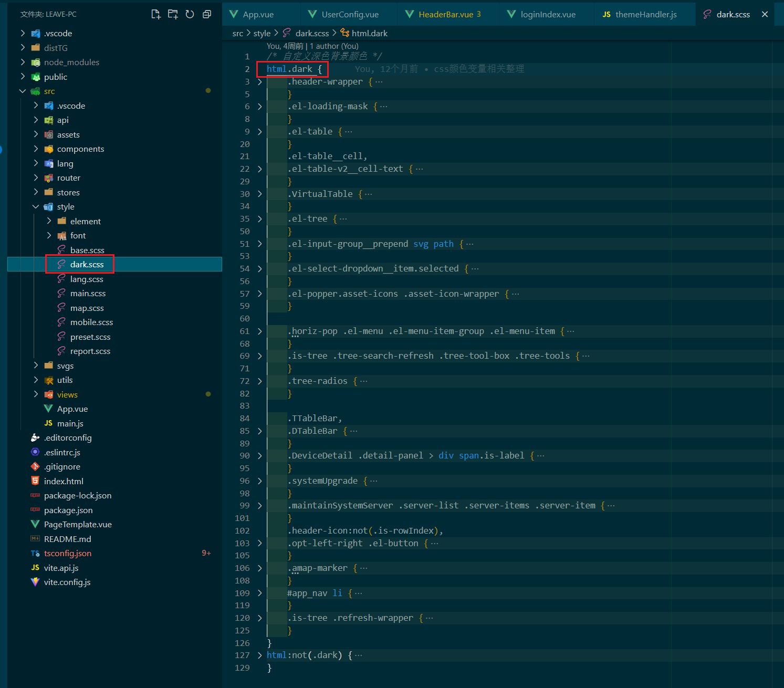Unfold the .header-wrapper rule at line 3
The width and height of the screenshot is (784, 688).
pos(259,82)
